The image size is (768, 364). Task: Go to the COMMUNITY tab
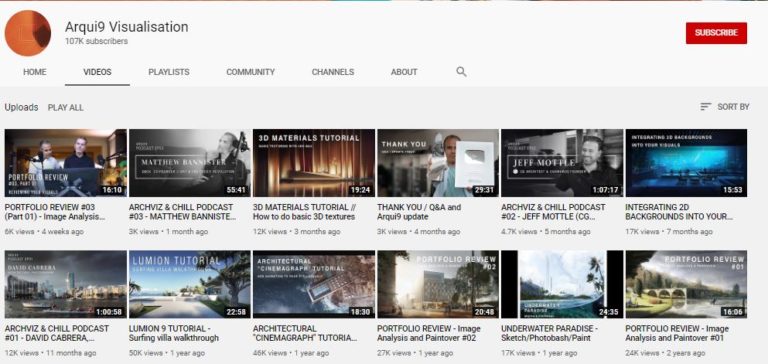250,72
